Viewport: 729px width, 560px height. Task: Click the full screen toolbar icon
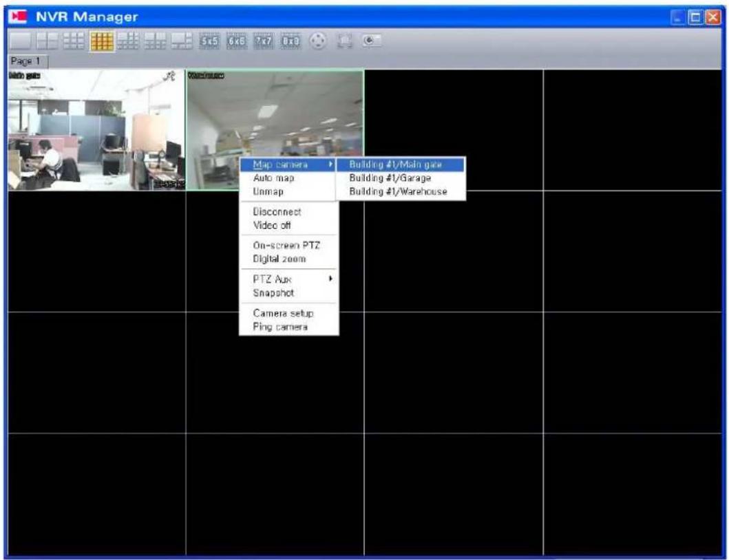(344, 41)
